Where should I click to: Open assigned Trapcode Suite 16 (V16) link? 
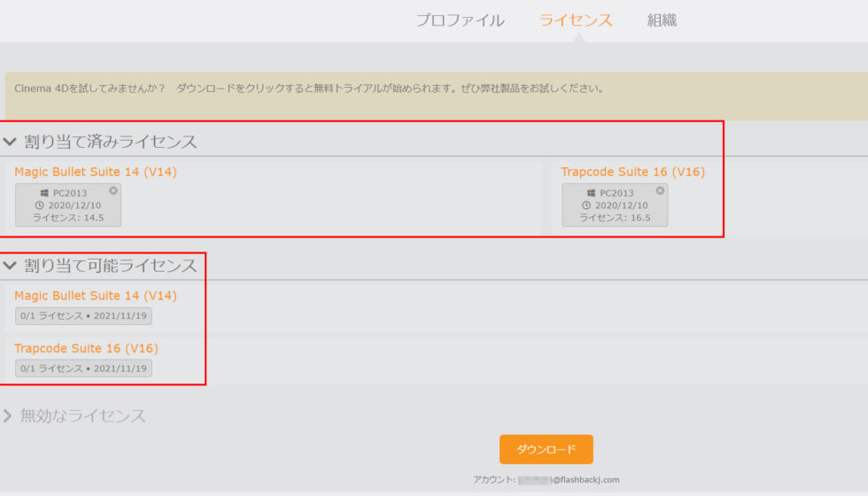point(632,172)
